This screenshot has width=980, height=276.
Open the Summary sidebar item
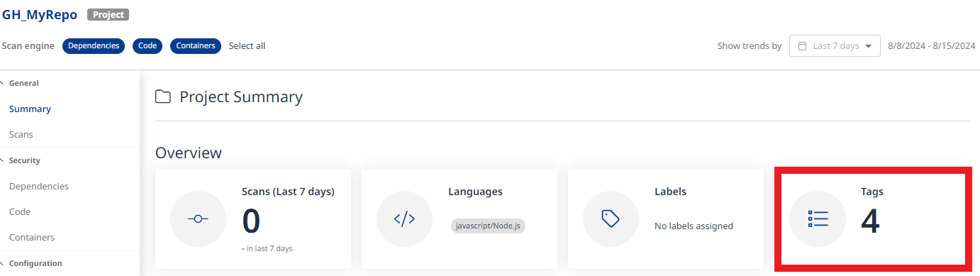coord(30,109)
